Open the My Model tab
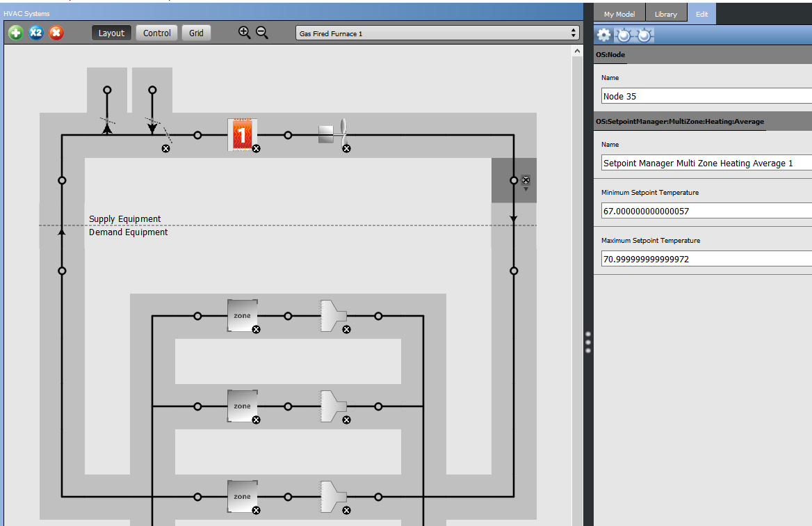The height and width of the screenshot is (526, 812). (619, 14)
